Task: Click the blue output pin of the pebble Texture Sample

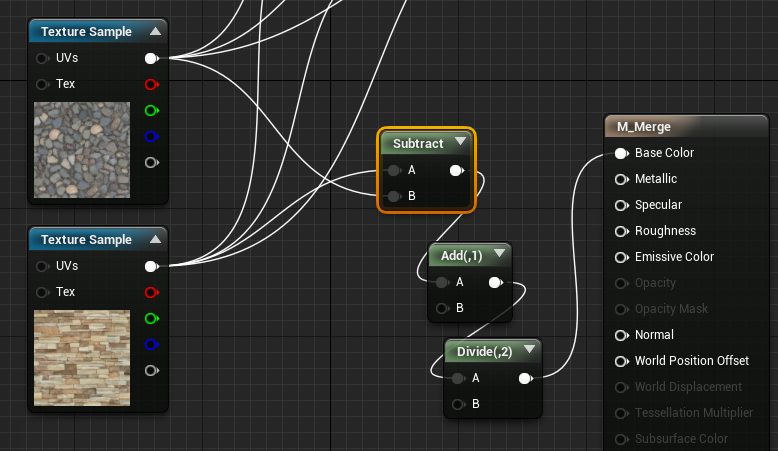Action: point(151,136)
